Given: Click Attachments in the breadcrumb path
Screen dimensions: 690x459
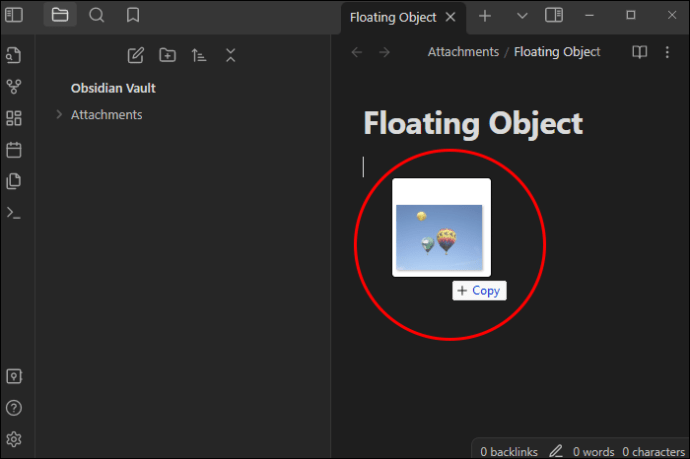Looking at the screenshot, I should click(463, 51).
